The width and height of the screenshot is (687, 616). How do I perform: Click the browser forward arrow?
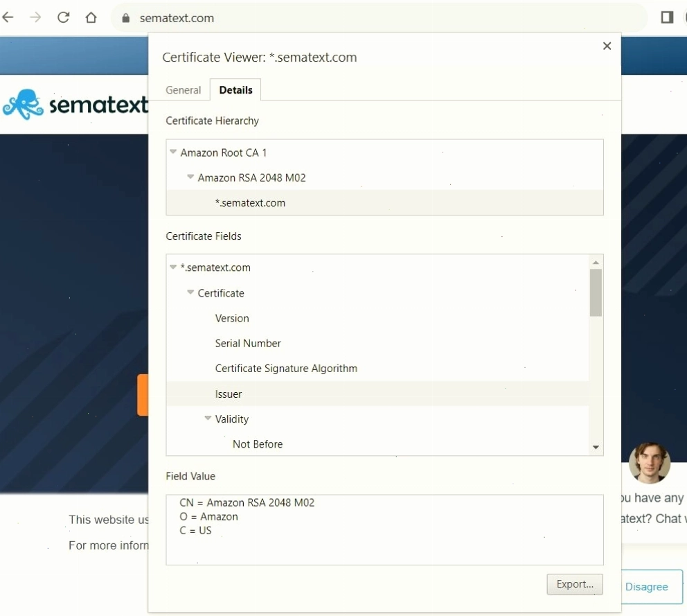click(35, 17)
